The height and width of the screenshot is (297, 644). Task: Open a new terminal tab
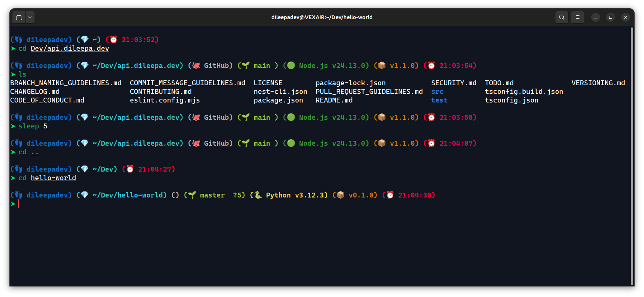(x=19, y=17)
